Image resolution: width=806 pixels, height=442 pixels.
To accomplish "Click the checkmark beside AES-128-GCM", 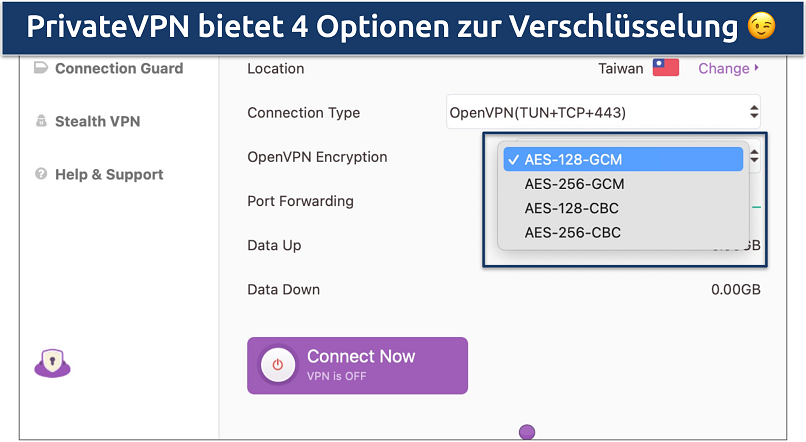I will coord(511,159).
